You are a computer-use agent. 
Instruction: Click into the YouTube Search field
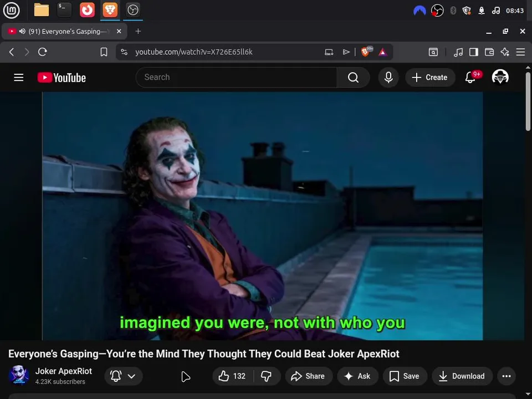pos(236,78)
